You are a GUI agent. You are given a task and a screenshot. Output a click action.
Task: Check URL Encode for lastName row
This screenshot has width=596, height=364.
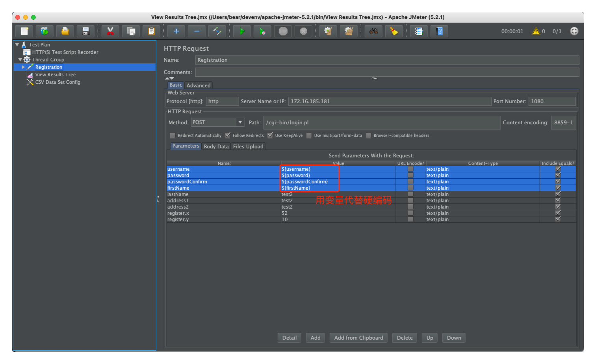[x=410, y=194]
